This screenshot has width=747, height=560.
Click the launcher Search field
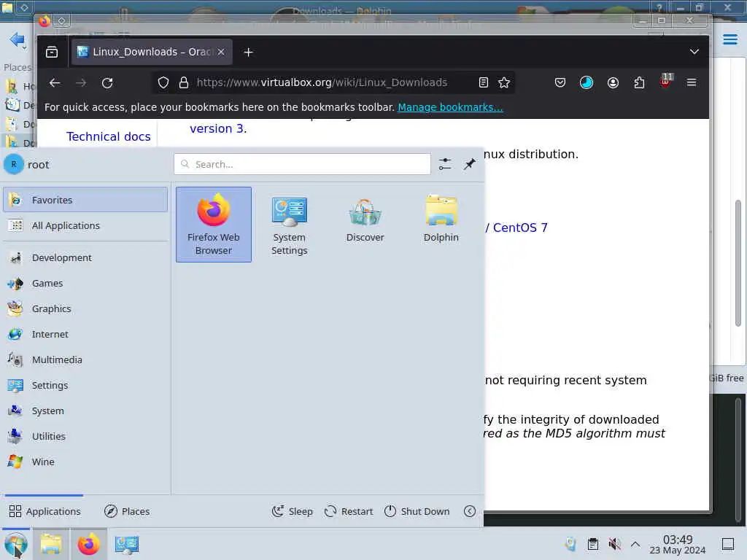click(302, 164)
